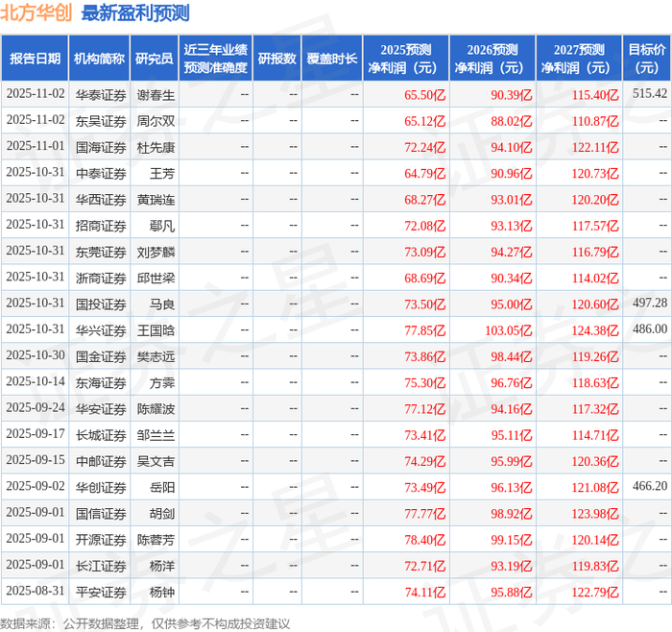Select the 招商证券 institution cell
The height and width of the screenshot is (632, 672).
pyautogui.click(x=101, y=226)
